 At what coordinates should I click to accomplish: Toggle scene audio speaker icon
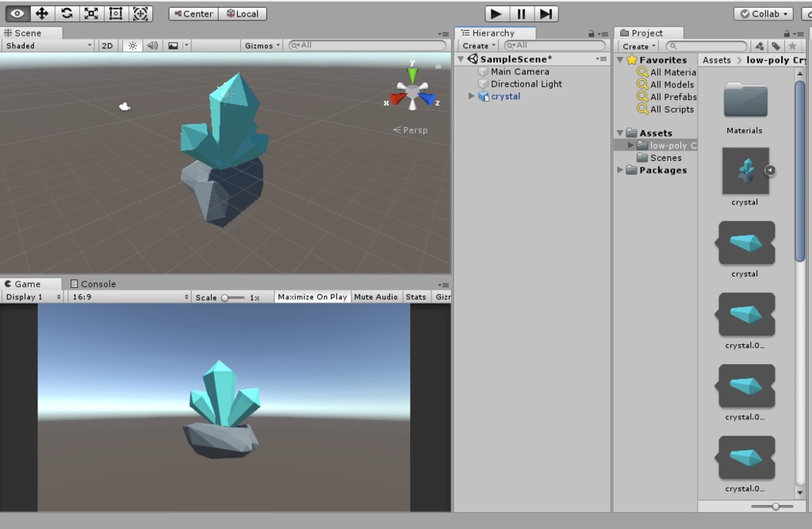pyautogui.click(x=152, y=45)
